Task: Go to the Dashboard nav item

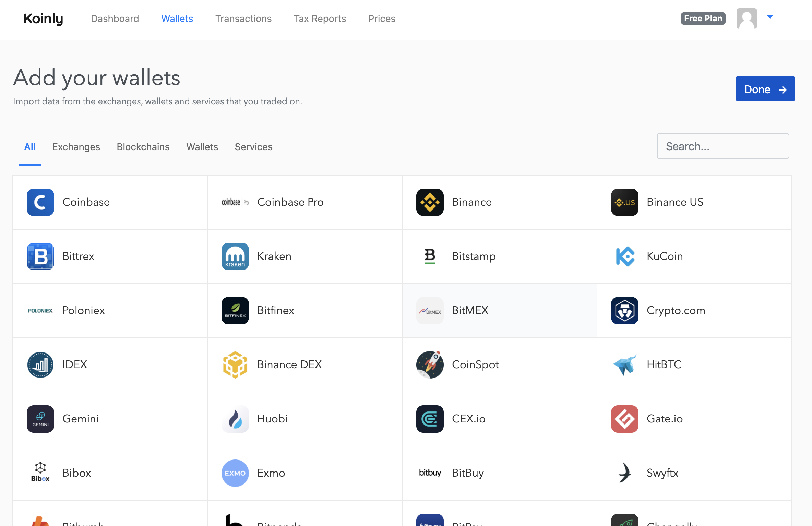Action: [115, 19]
